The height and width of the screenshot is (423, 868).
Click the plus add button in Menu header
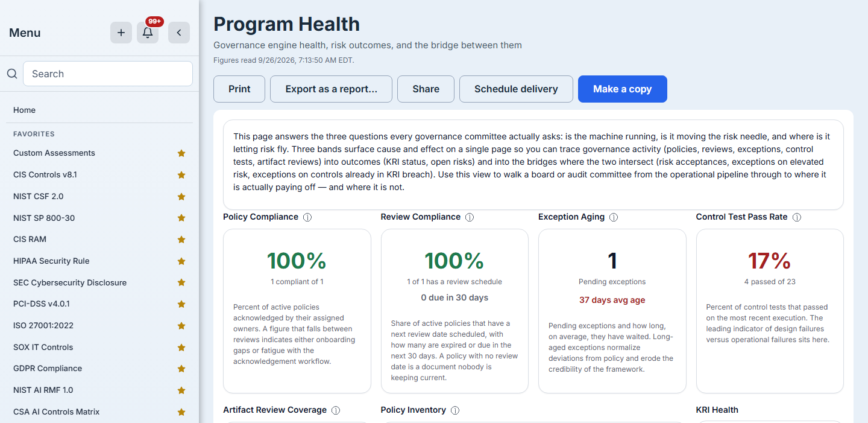pos(121,33)
